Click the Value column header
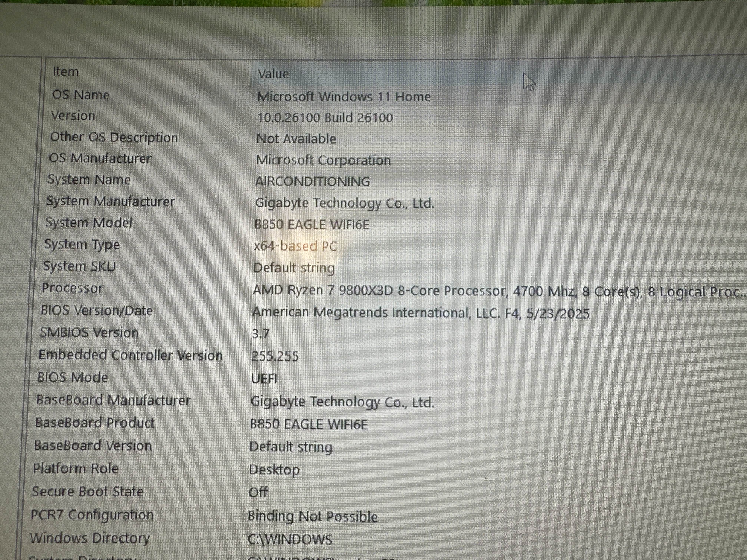The width and height of the screenshot is (747, 560). point(273,74)
